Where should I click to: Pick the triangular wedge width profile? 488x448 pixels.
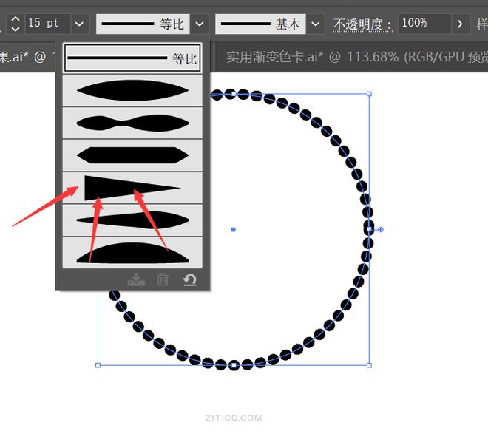132,188
